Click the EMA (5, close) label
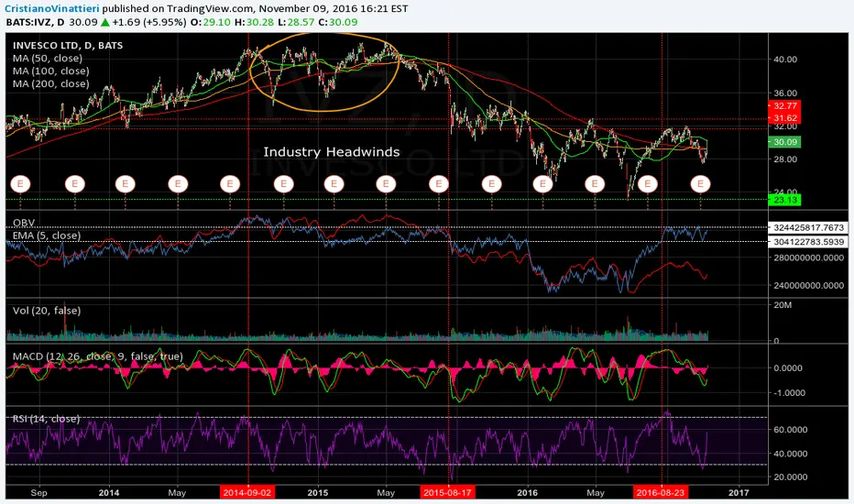 pos(47,236)
